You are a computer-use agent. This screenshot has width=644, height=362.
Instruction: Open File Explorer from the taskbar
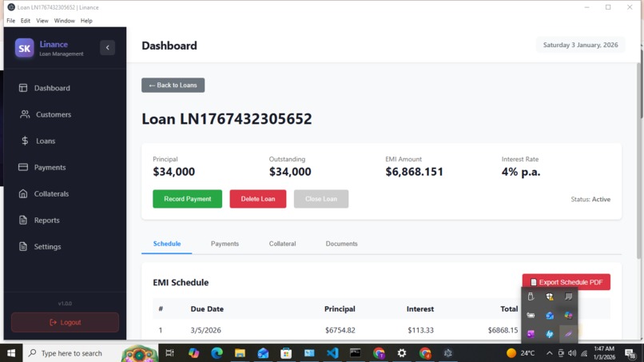coord(240,353)
